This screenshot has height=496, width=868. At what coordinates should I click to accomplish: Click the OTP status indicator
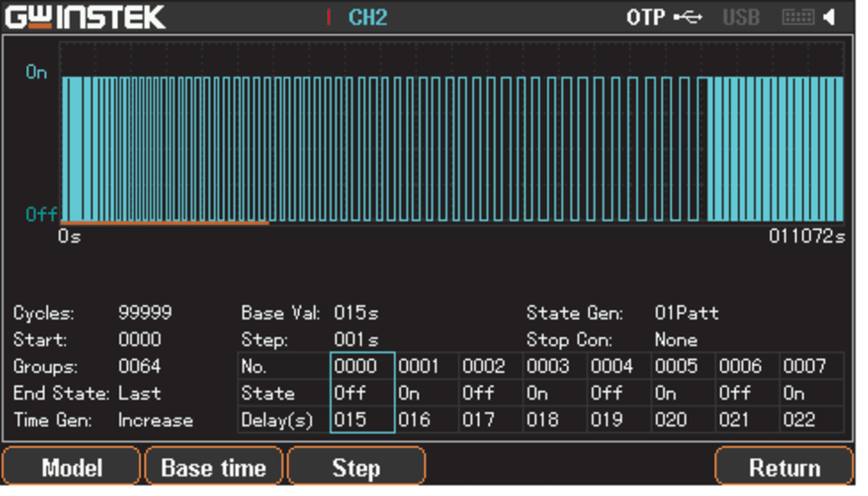coord(645,17)
